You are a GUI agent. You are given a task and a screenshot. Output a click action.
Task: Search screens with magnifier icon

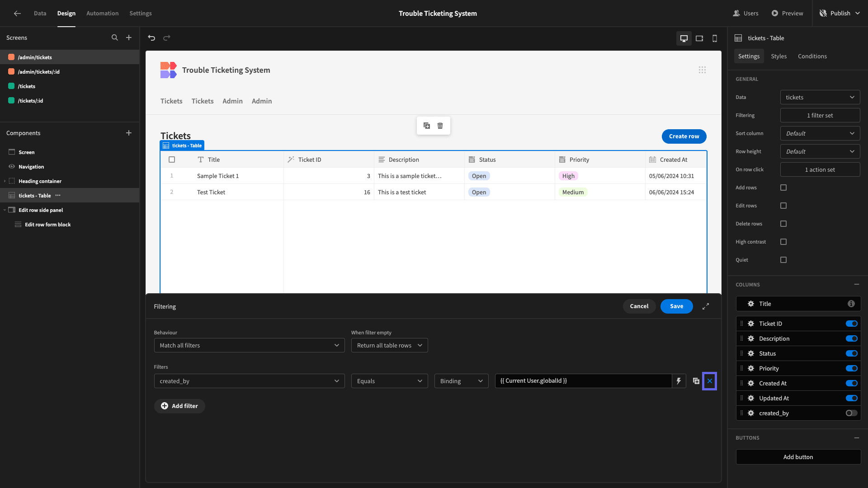coord(115,38)
